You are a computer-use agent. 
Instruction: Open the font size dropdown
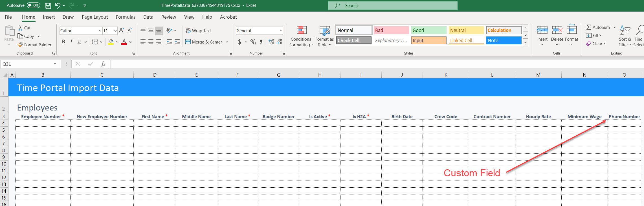point(115,31)
